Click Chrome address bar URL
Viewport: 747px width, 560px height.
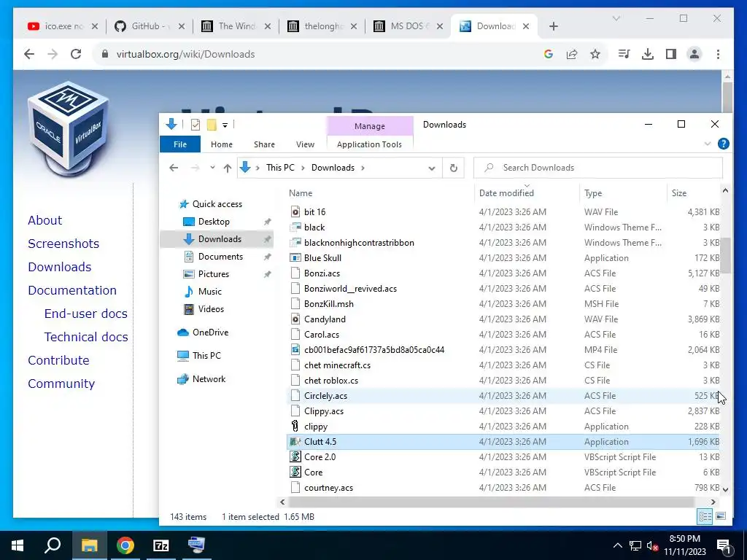(x=185, y=54)
